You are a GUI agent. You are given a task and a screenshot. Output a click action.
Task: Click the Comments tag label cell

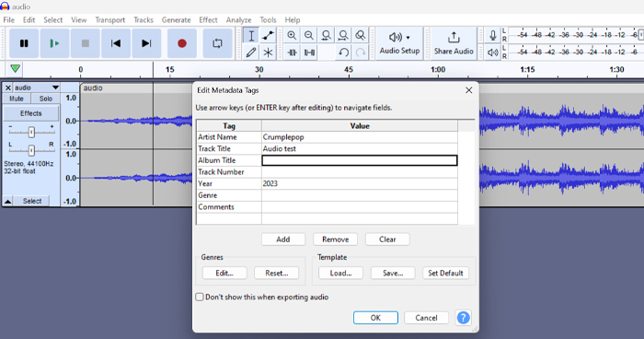[229, 207]
